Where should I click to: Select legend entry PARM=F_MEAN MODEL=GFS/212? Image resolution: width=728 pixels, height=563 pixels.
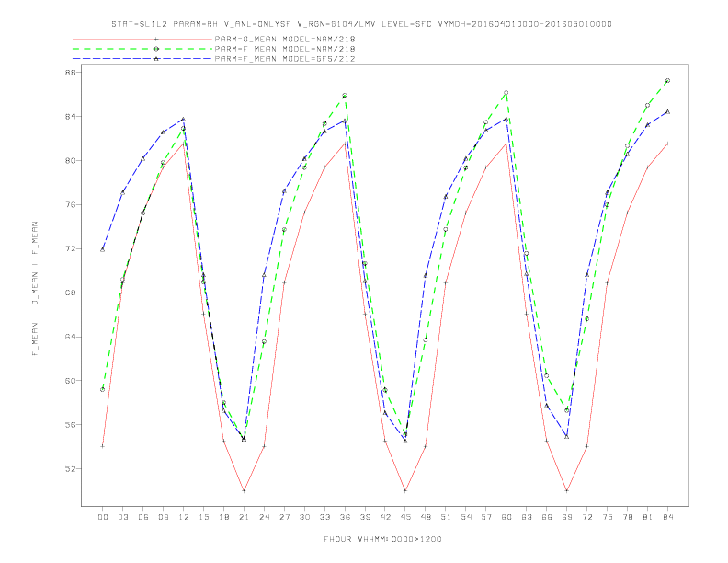285,59
